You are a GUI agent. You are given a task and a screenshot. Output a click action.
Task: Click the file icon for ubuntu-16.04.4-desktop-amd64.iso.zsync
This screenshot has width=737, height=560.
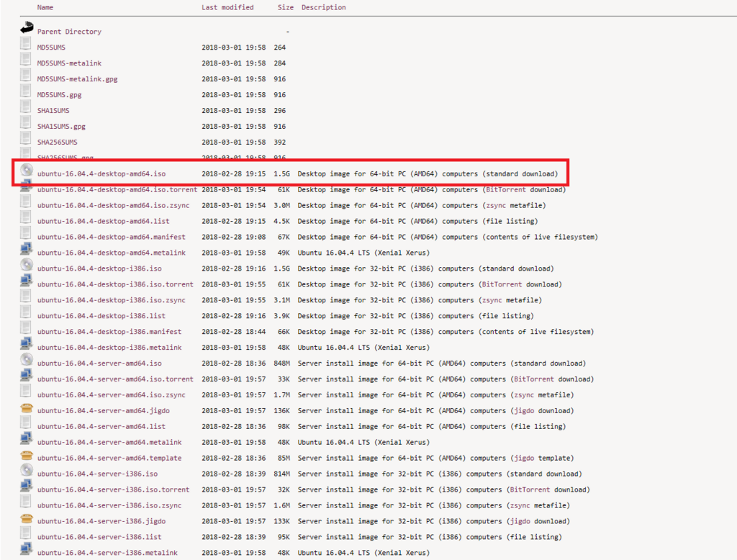click(26, 202)
